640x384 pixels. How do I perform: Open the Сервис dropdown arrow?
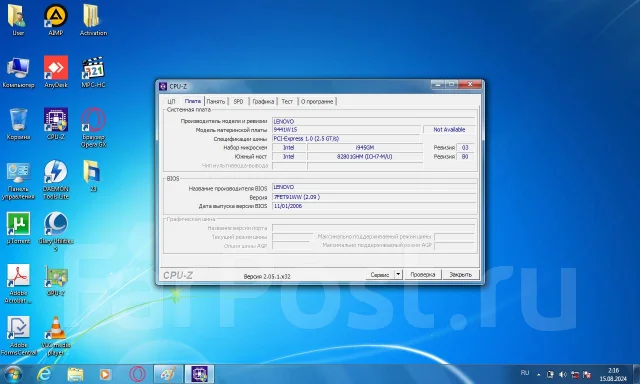coord(398,275)
